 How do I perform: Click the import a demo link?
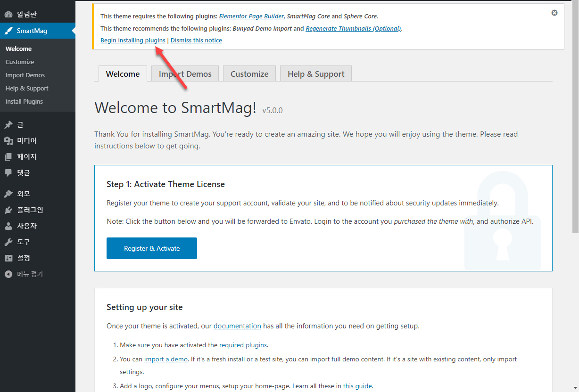tap(166, 359)
